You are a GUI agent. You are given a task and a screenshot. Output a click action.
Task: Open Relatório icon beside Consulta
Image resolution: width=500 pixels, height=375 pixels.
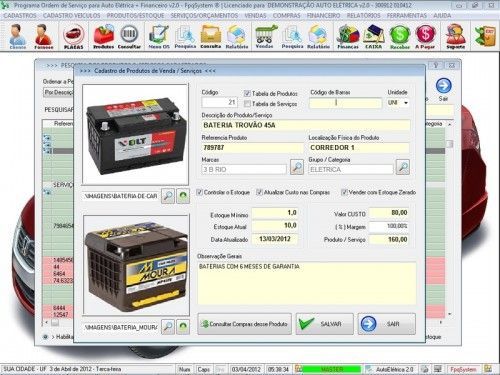pyautogui.click(x=237, y=37)
